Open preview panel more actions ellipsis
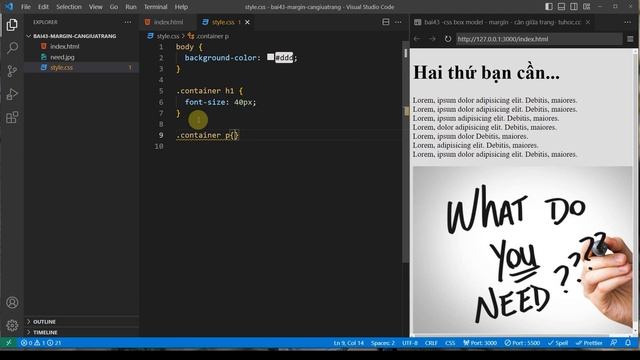Screen dimensions: 640x360 628,22
